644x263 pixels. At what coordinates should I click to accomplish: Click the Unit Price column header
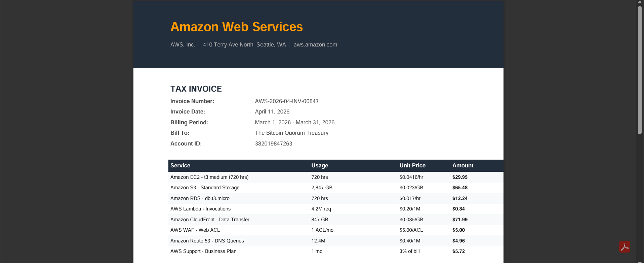412,166
